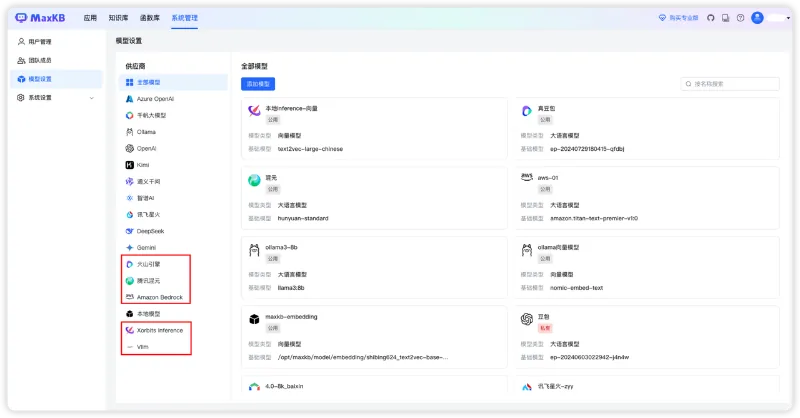Open 用户管理 in the left sidebar
Image resolution: width=800 pixels, height=418 pixels.
(x=40, y=42)
